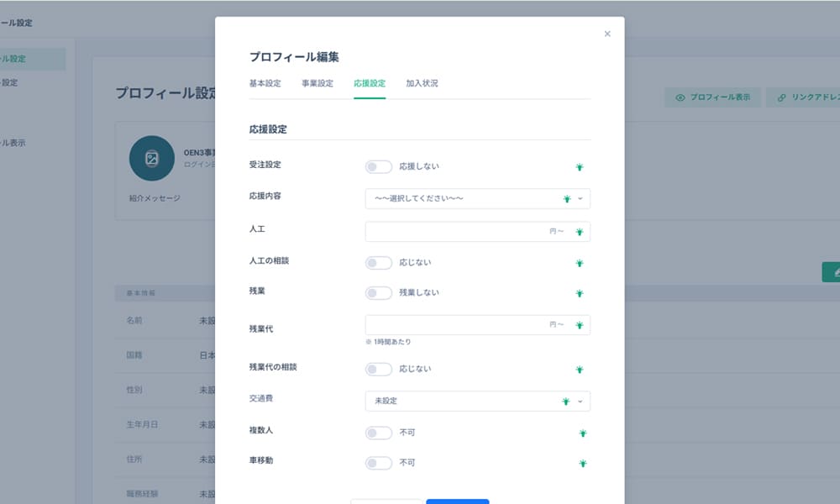Switch to the 基本設定 tab

click(265, 84)
